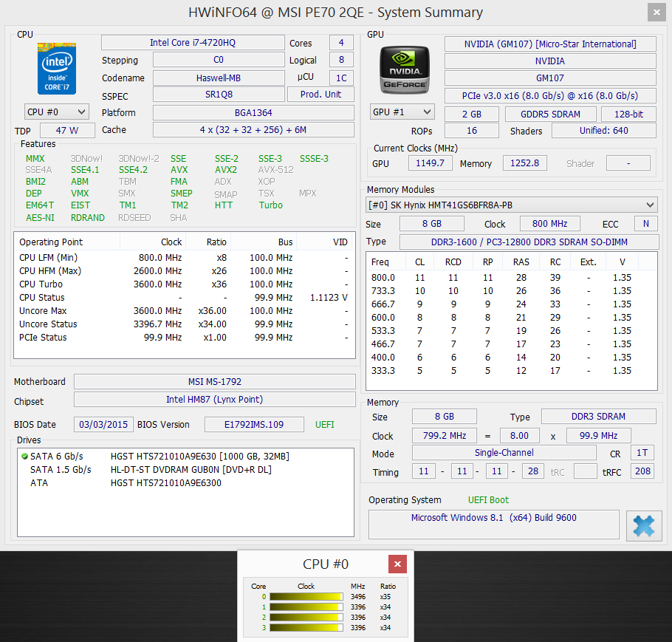Click Core 3 clock bar
This screenshot has height=642, width=672.
[306, 627]
